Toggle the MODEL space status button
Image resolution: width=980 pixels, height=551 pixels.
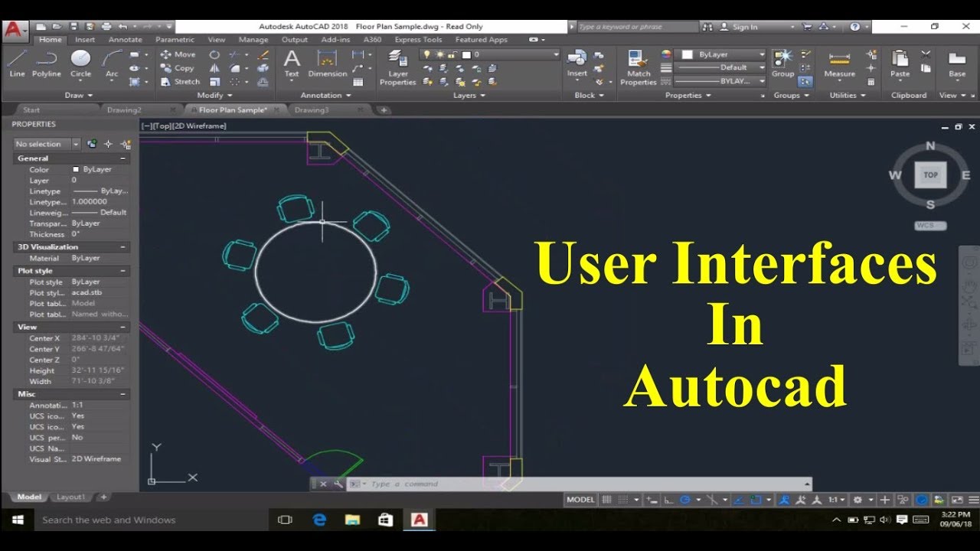pos(580,500)
